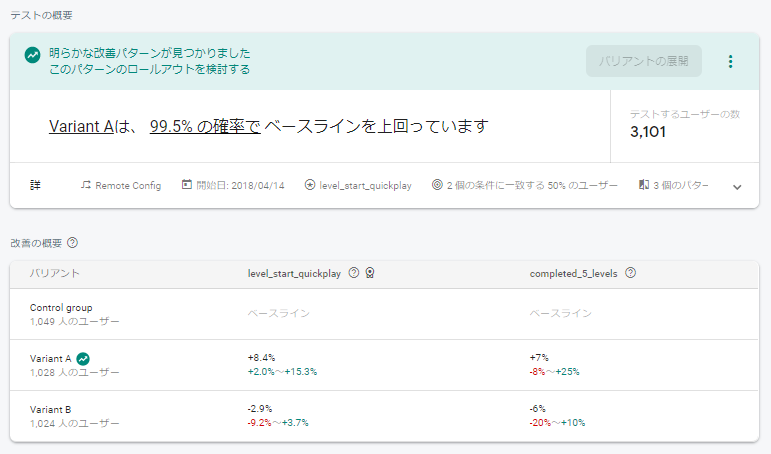This screenshot has width=771, height=454.
Task: Click the primary goal badge icon
Action: click(370, 273)
